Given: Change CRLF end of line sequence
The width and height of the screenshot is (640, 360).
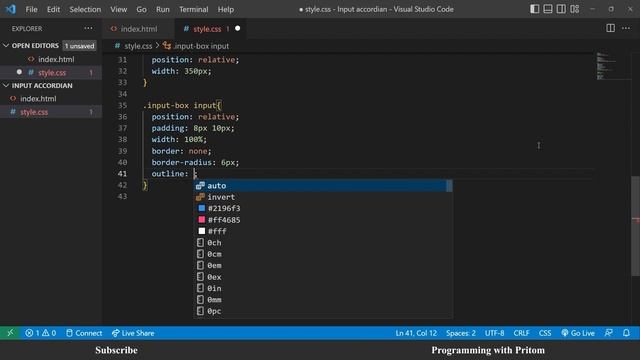Looking at the screenshot, I should point(521,333).
